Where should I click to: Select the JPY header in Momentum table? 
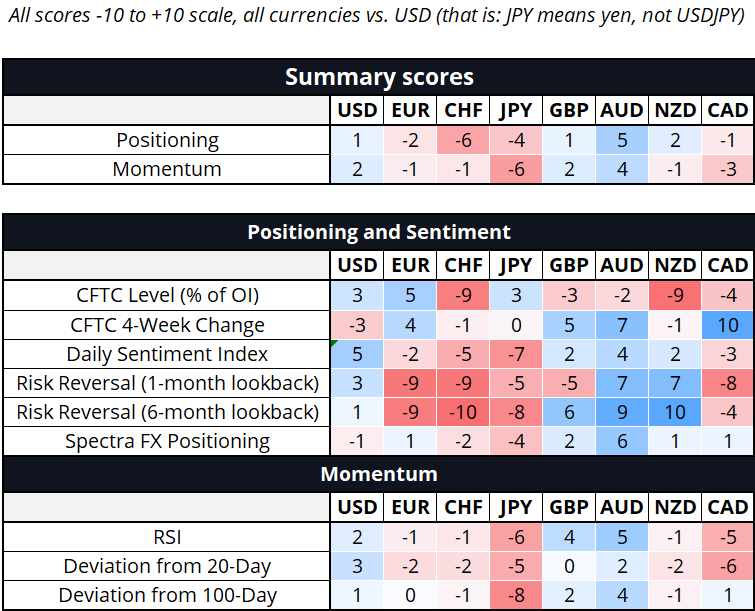pos(516,507)
